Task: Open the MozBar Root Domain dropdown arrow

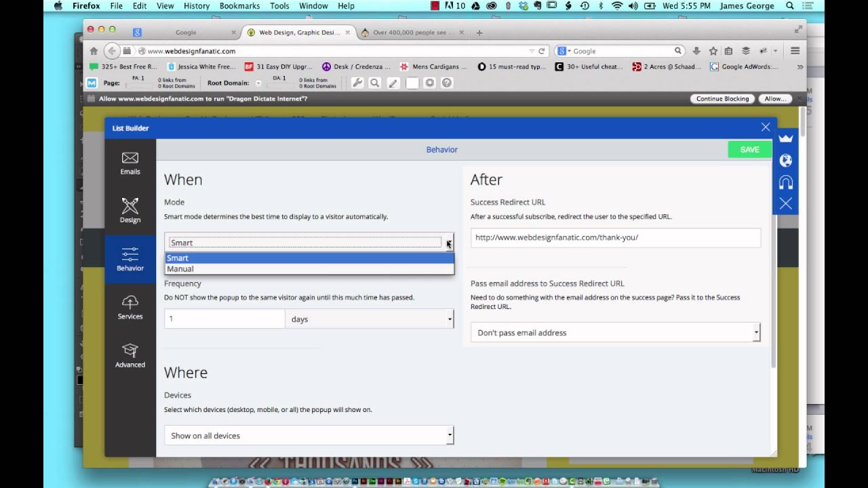Action: tap(258, 83)
